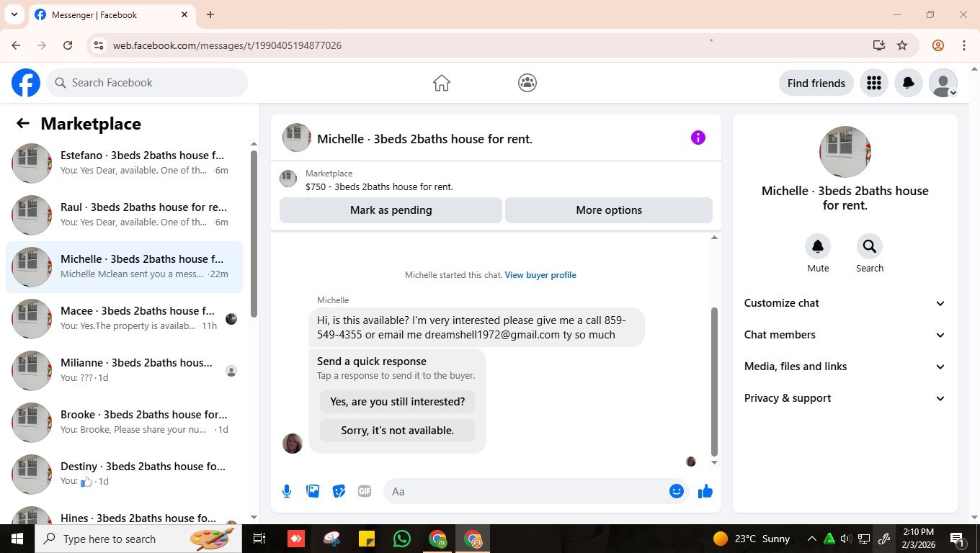Image resolution: width=980 pixels, height=553 pixels.
Task: Send a thumbs-up like
Action: click(x=705, y=491)
